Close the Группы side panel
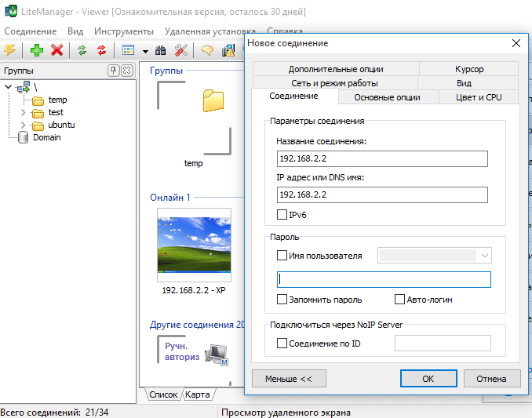Screen dimensions: 532x418 (x=127, y=71)
